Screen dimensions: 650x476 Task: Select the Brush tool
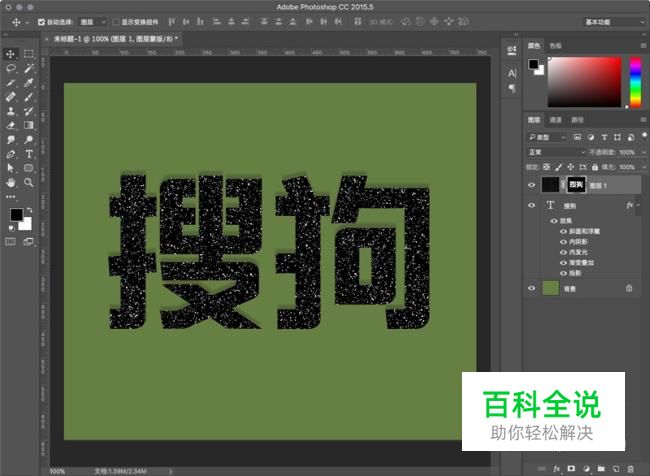(x=29, y=97)
